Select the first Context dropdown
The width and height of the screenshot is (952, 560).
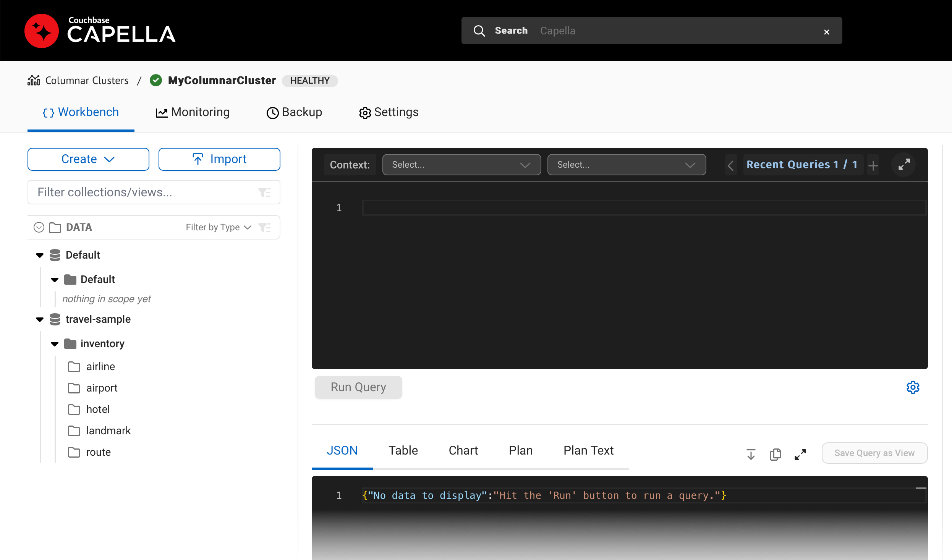click(x=460, y=165)
